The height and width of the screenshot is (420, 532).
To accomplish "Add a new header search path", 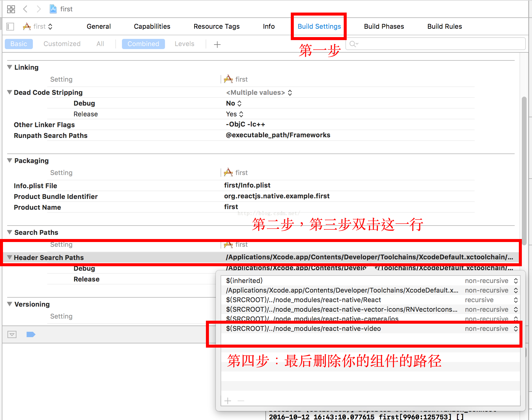I will pos(228,401).
